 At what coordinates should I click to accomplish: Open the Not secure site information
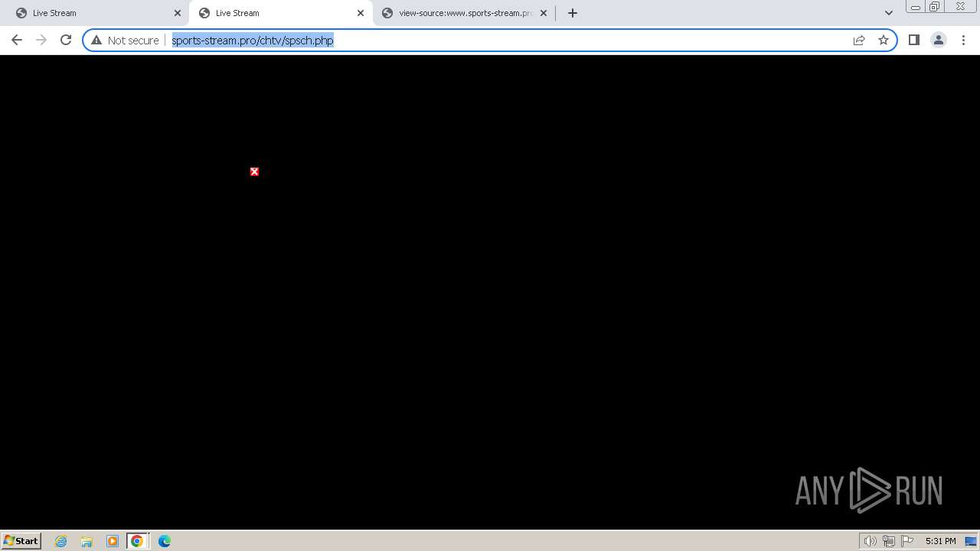pos(125,40)
